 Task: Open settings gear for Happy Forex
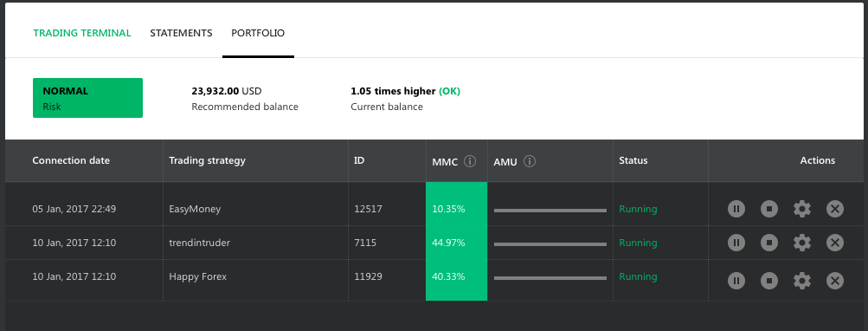tap(801, 281)
